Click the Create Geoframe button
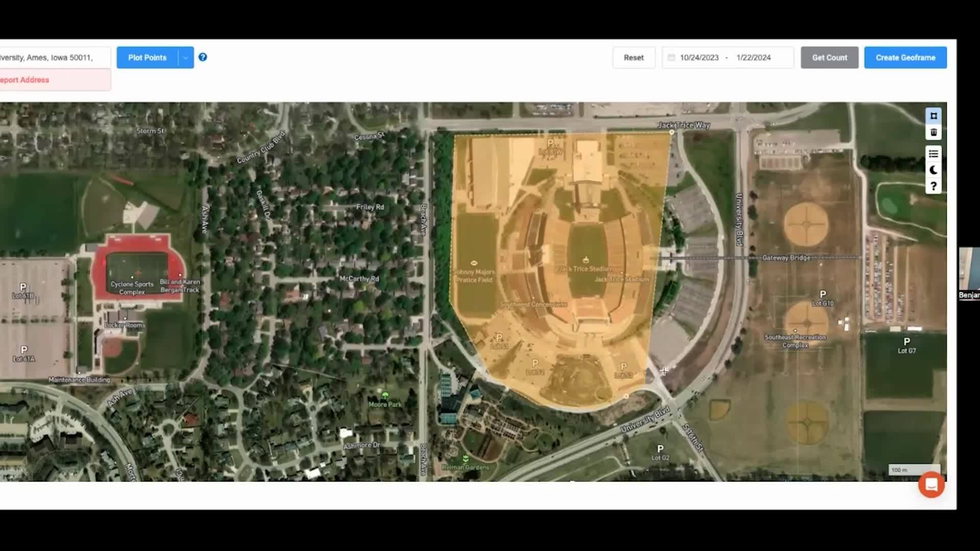This screenshot has width=980, height=551. pyautogui.click(x=905, y=57)
